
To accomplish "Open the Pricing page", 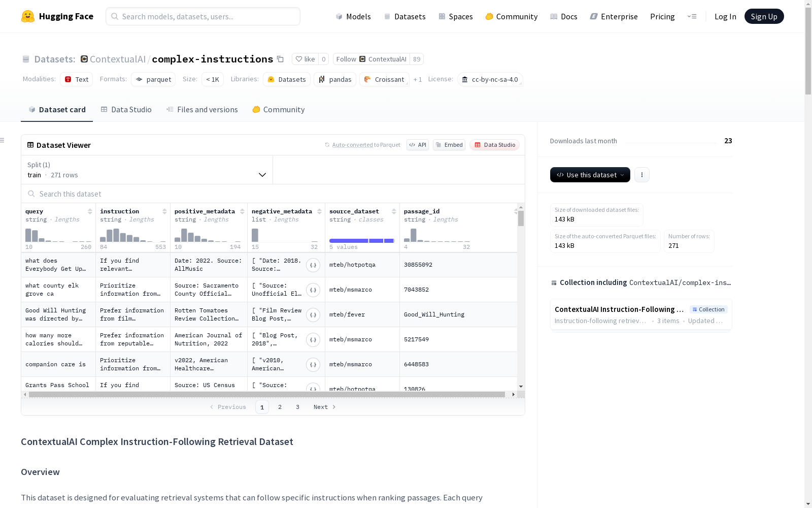I will point(662,16).
